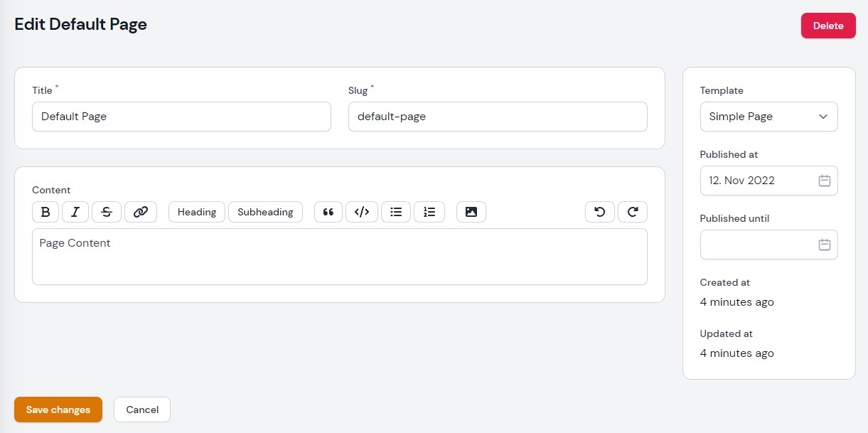Click the Title field label

[x=42, y=90]
